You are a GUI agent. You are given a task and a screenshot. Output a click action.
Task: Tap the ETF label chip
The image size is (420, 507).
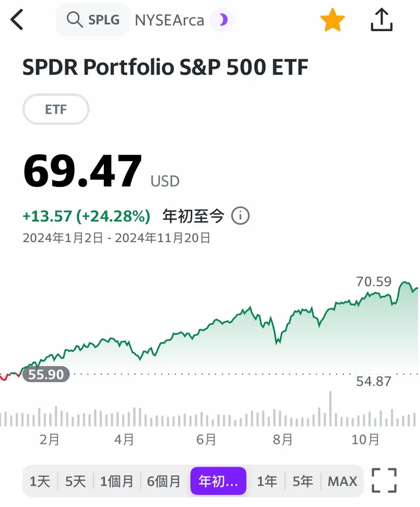click(56, 109)
